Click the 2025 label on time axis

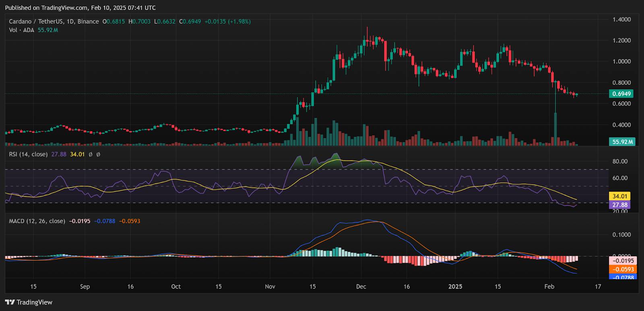[455, 286]
